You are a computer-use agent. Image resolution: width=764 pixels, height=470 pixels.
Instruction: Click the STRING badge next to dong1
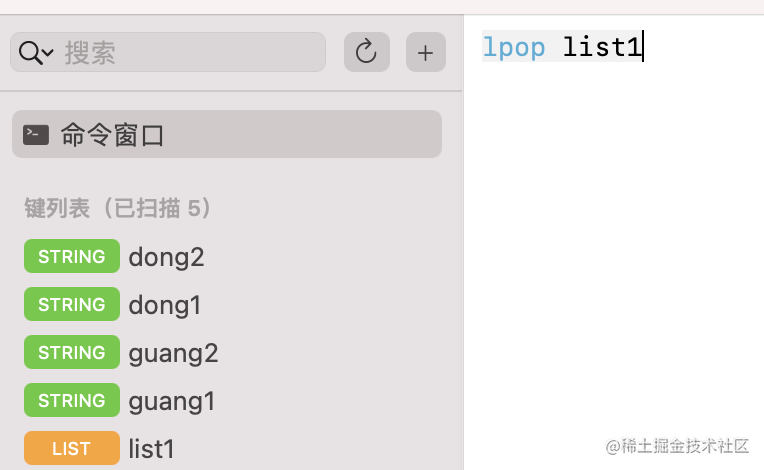(x=72, y=304)
